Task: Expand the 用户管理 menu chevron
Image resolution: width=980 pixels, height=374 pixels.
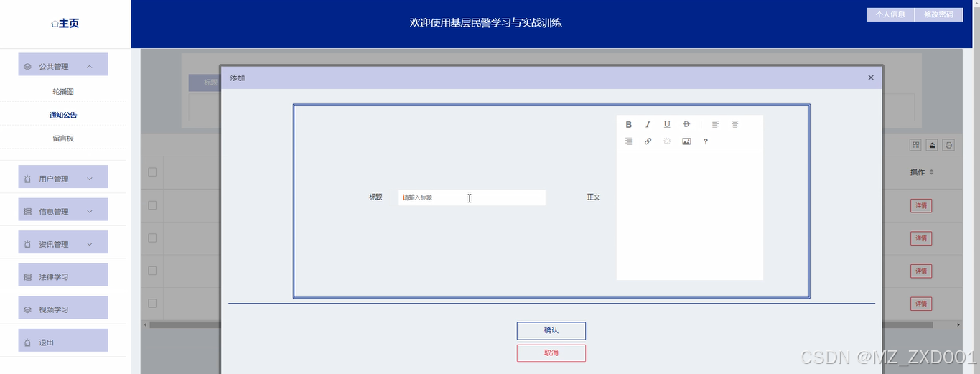Action: tap(89, 179)
